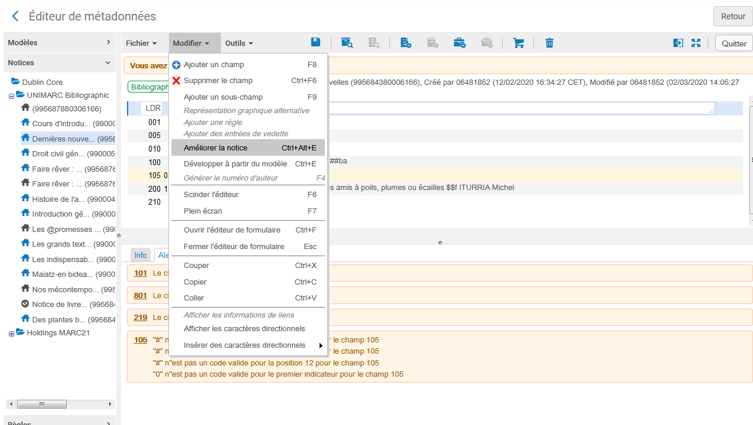
Task: Click the briefcase icon in toolbar
Action: (x=459, y=43)
